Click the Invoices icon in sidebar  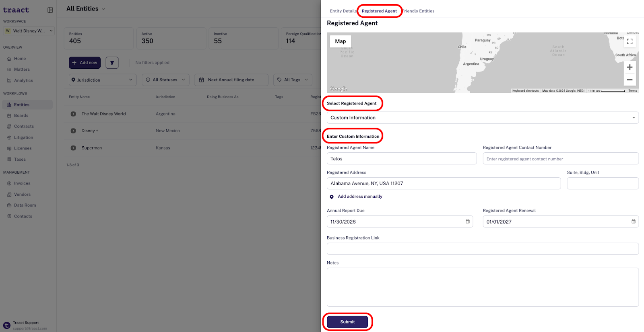(x=9, y=183)
